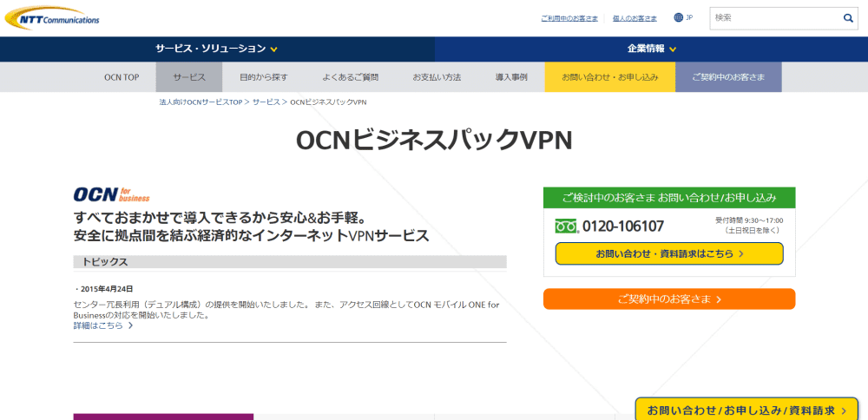
Task: Click orange ご契約中のお客さま button
Action: (669, 299)
